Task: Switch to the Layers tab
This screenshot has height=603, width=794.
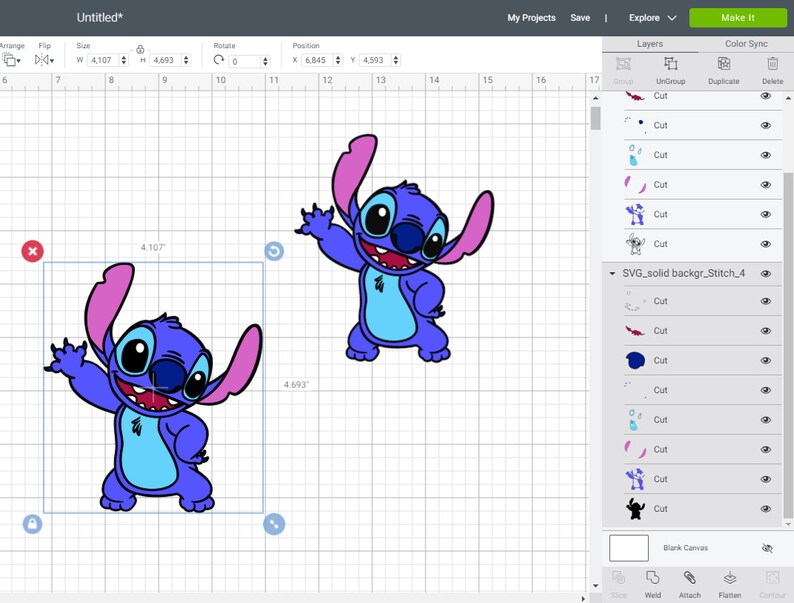Action: [x=650, y=44]
